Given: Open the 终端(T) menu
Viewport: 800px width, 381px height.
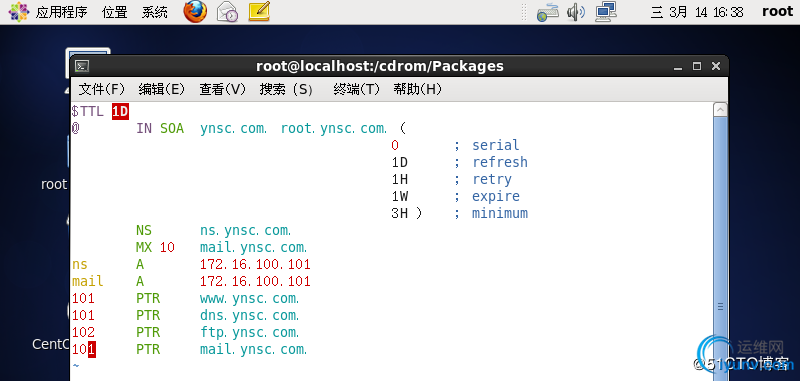Looking at the screenshot, I should 357,90.
